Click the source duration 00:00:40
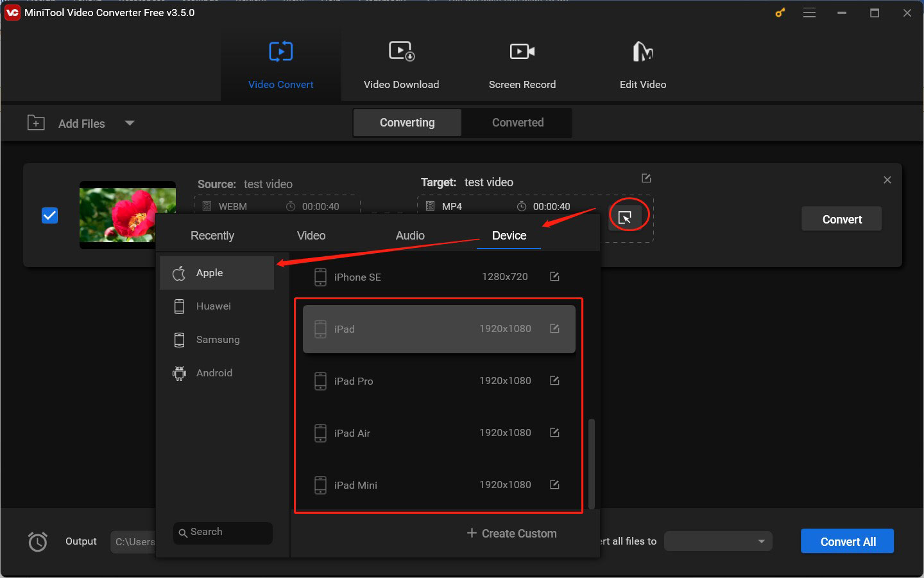924x578 pixels. 320,206
